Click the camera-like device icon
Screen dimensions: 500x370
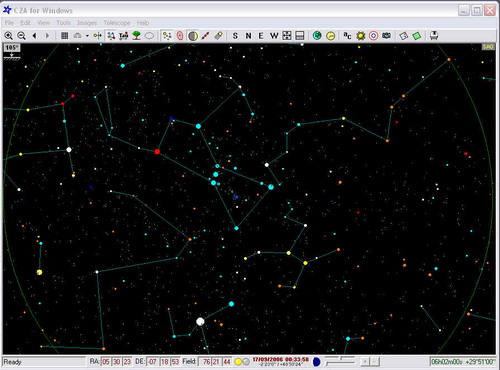(x=386, y=36)
